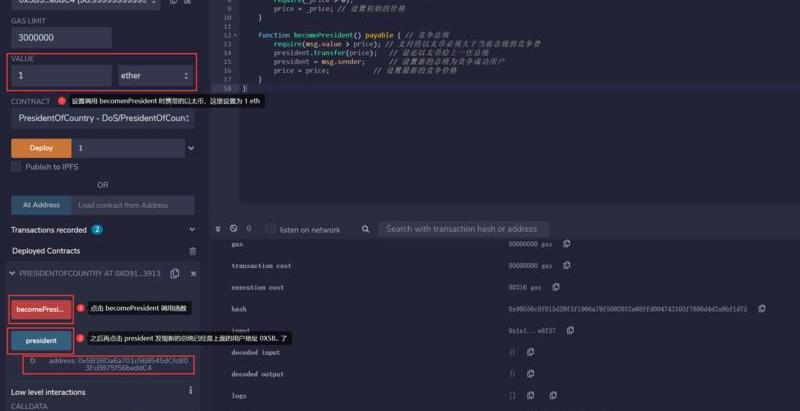Open the CONTRACT selection dropdown
The image size is (800, 411).
(x=103, y=118)
